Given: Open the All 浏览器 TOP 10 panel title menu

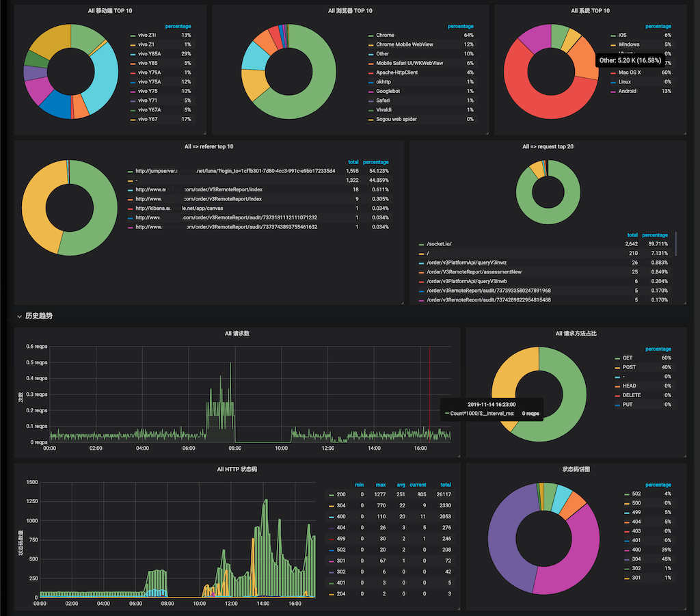Looking at the screenshot, I should pyautogui.click(x=350, y=11).
